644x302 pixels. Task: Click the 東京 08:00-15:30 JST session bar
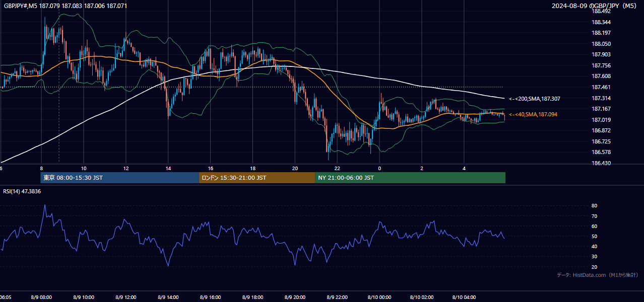(x=120, y=178)
